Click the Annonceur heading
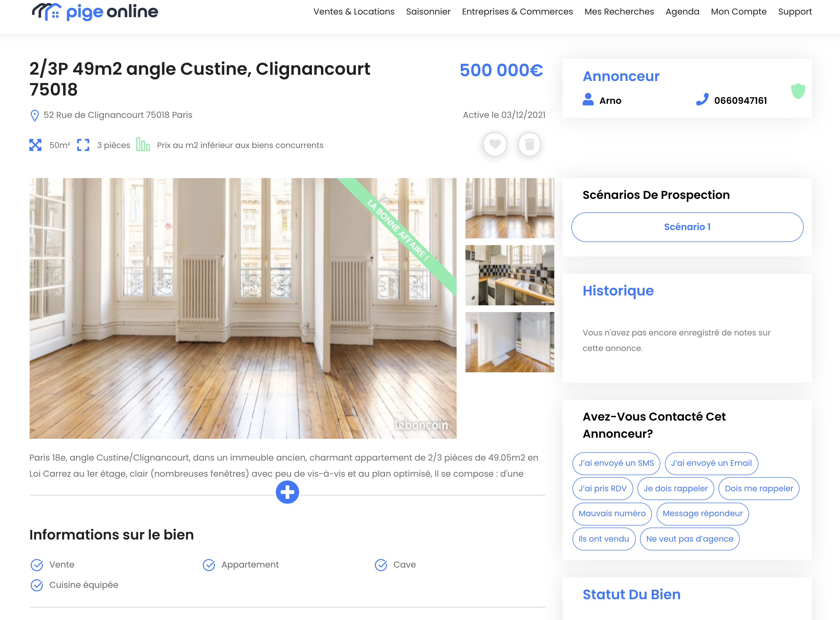The width and height of the screenshot is (840, 620). click(621, 76)
